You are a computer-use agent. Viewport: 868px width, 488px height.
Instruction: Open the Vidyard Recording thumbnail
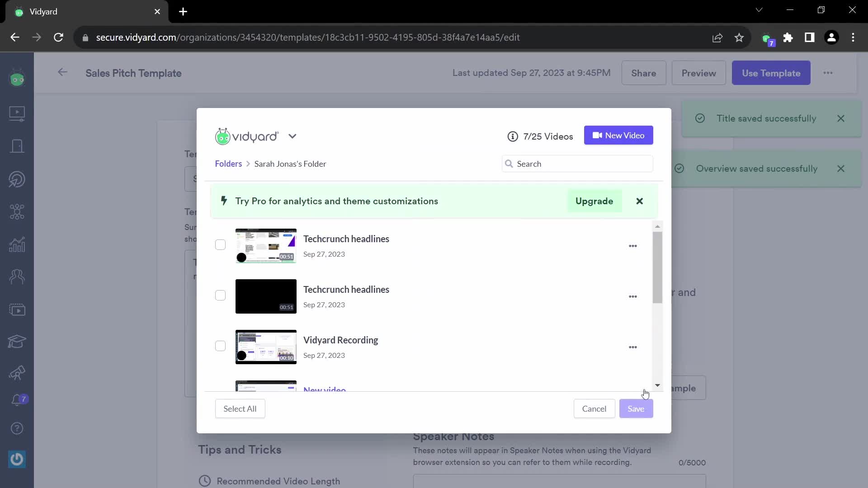tap(266, 347)
